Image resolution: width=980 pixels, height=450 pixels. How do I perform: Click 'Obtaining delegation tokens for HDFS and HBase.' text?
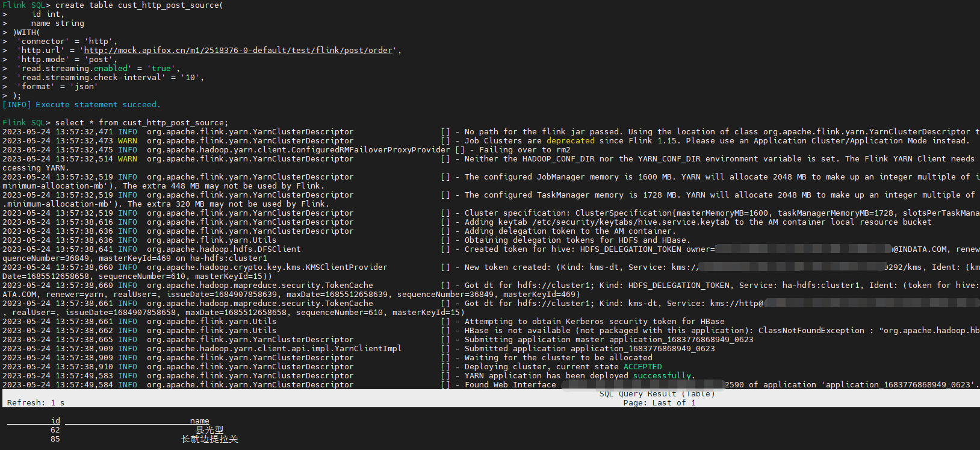click(x=577, y=240)
